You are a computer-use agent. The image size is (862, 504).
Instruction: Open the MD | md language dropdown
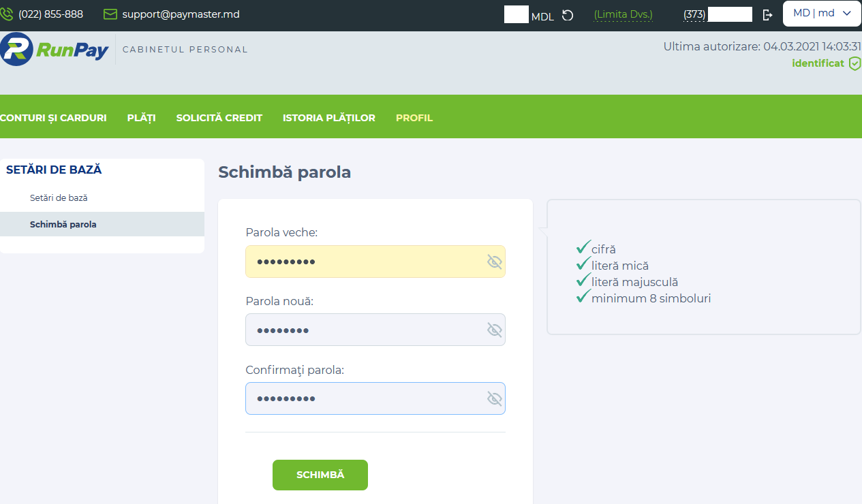[x=822, y=14]
